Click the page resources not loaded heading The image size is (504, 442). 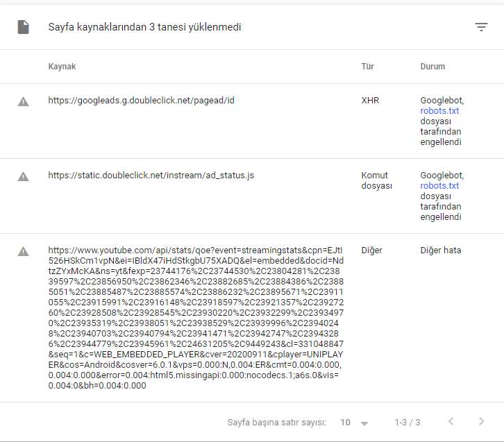pyautogui.click(x=144, y=27)
